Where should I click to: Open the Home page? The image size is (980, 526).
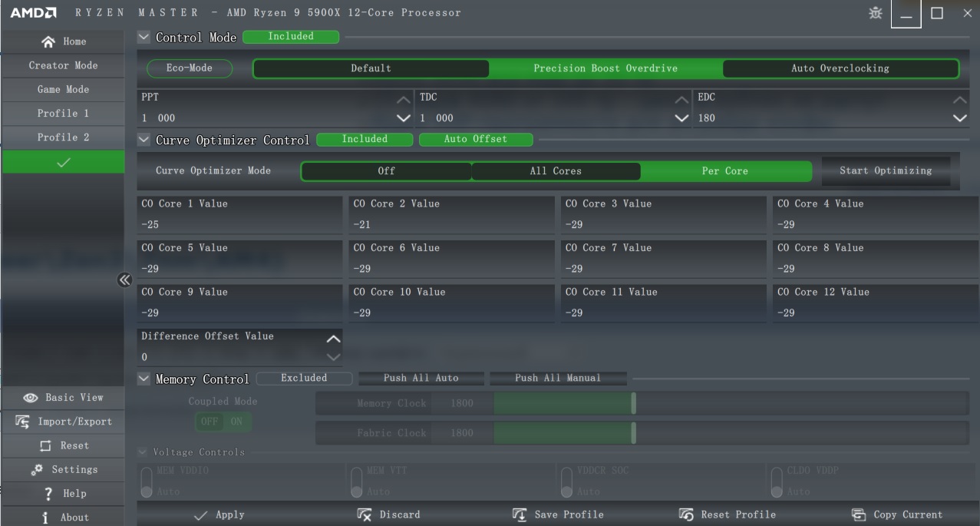click(x=63, y=41)
